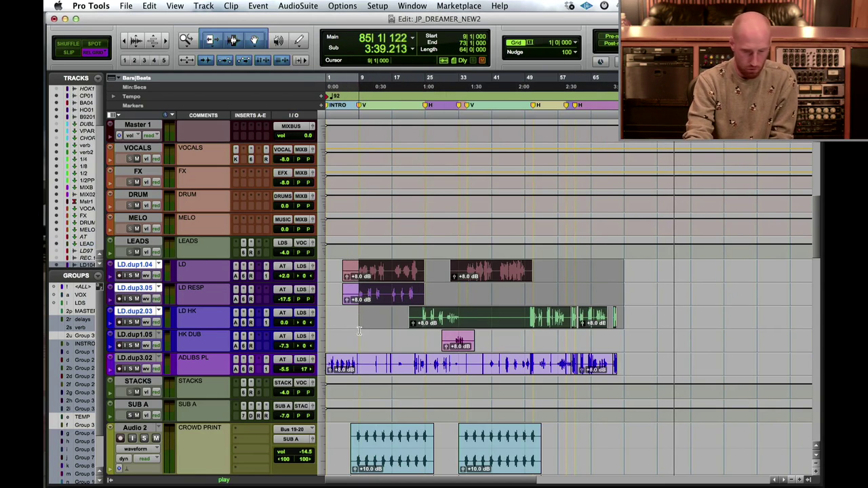The width and height of the screenshot is (868, 488).
Task: Open the Grid value dropdown
Action: click(574, 43)
